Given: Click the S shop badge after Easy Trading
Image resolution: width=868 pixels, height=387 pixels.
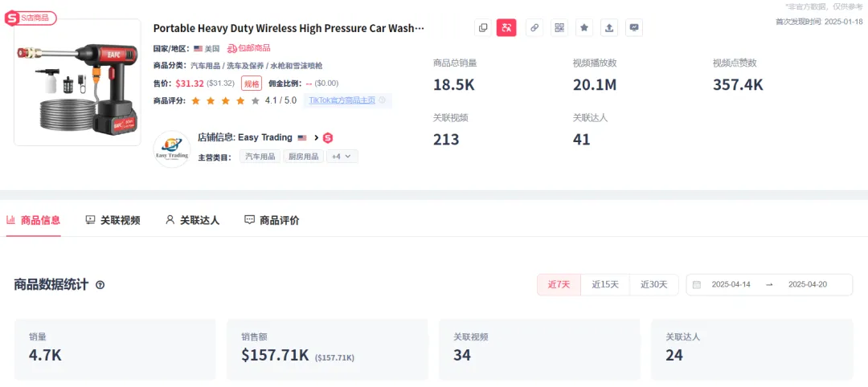Looking at the screenshot, I should click(328, 137).
